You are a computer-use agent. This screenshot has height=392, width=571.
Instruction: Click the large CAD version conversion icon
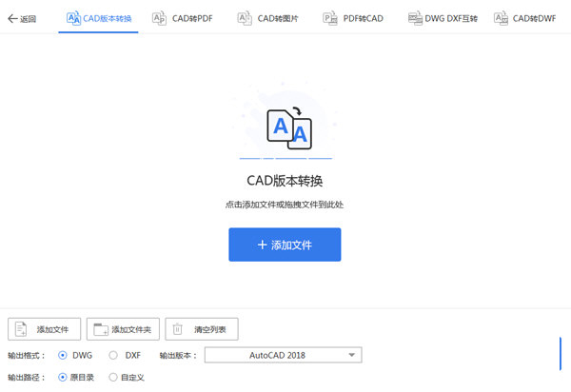[289, 128]
